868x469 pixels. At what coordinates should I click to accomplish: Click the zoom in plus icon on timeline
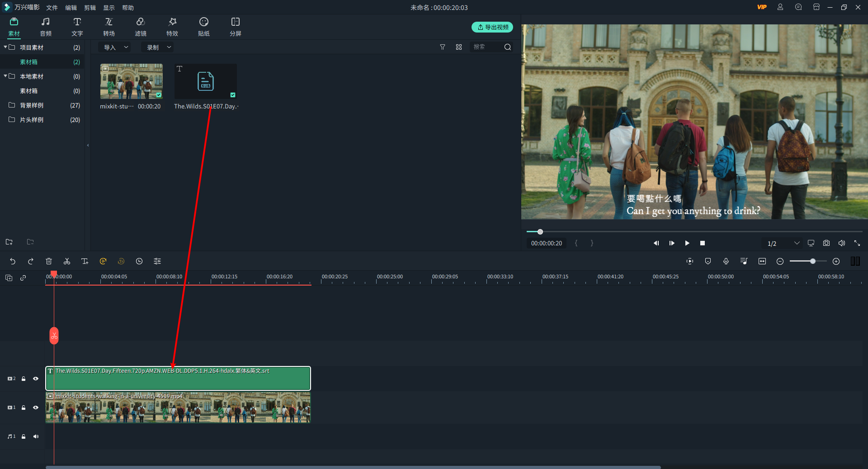point(836,261)
